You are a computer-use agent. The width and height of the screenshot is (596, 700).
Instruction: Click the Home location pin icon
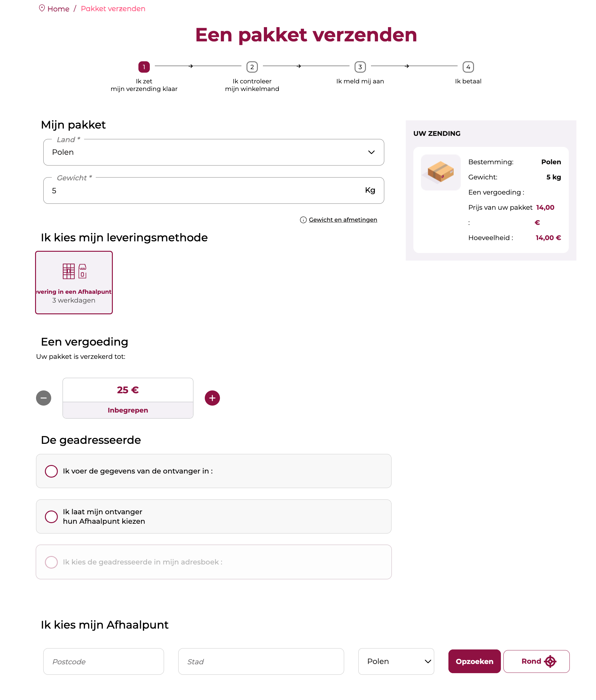pos(42,8)
